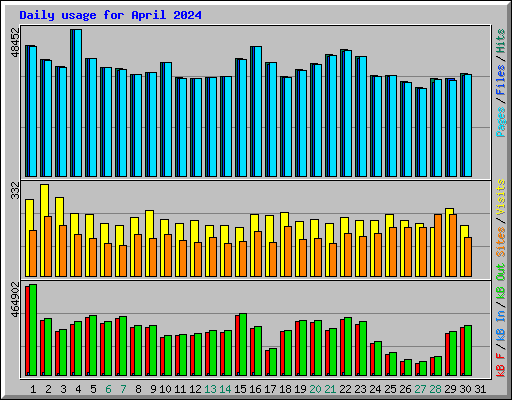The image size is (512, 400).
Task: Click the red kB F bar for day 22
Action: [342, 347]
